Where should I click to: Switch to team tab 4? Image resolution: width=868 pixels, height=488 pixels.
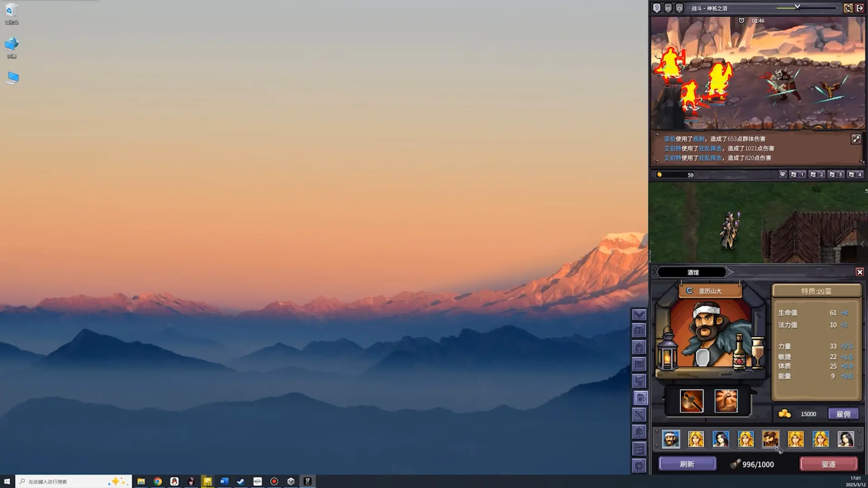[x=855, y=174]
